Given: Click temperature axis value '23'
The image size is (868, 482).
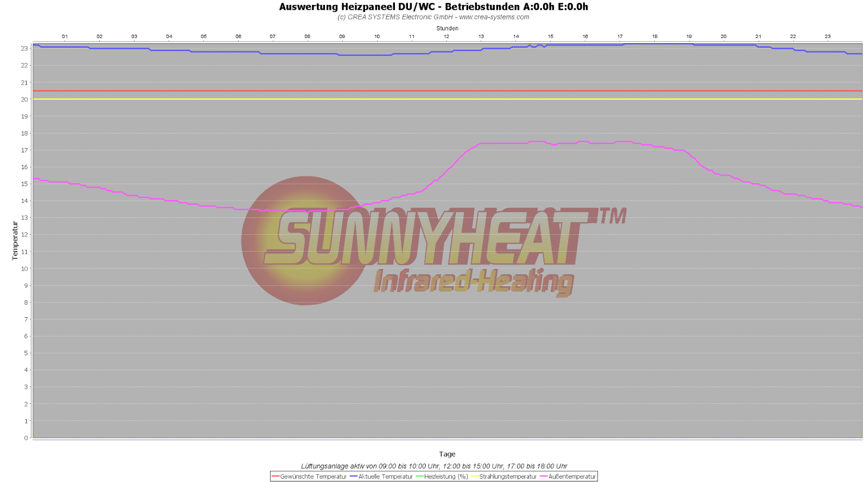Looking at the screenshot, I should (24, 48).
